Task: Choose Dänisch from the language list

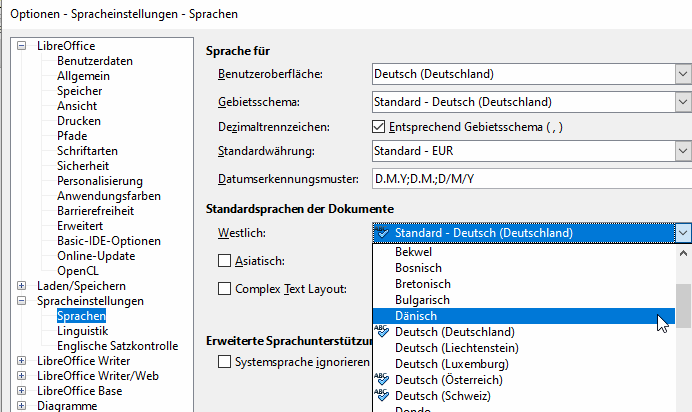Action: pyautogui.click(x=524, y=316)
